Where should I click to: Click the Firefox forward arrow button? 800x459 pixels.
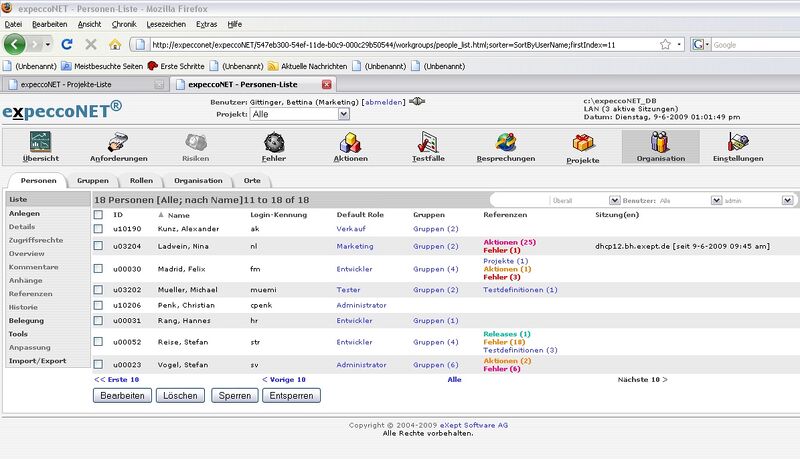(x=35, y=44)
